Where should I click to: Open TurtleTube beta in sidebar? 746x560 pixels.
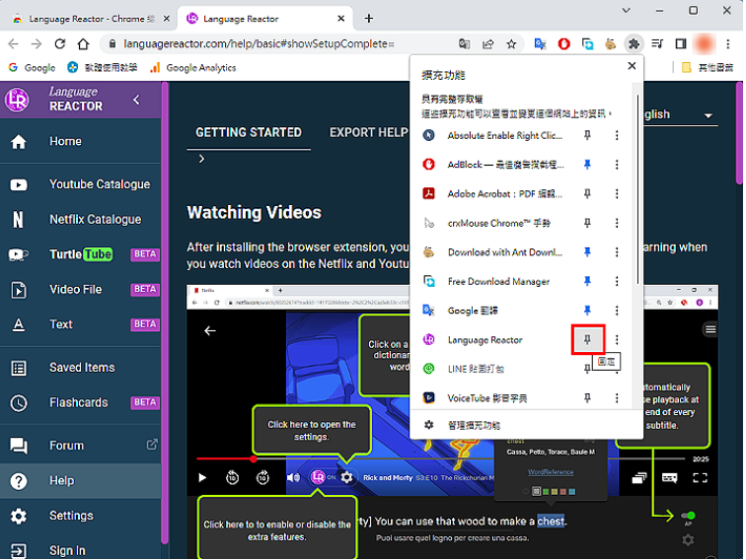[x=80, y=254]
